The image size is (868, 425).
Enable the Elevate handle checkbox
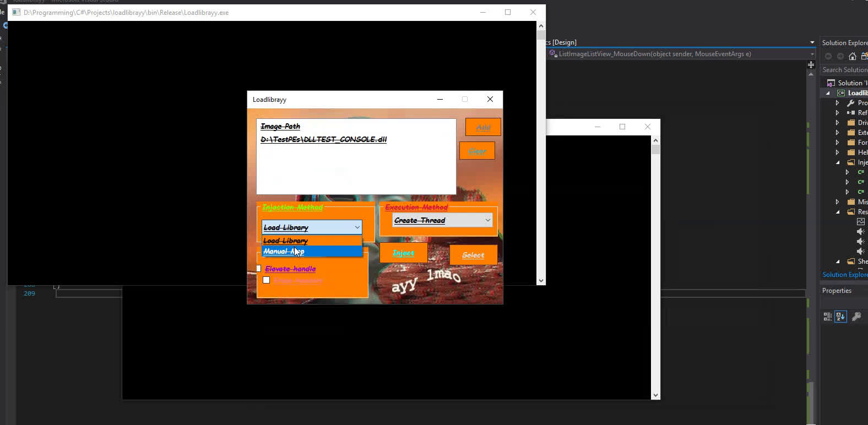pyautogui.click(x=258, y=269)
